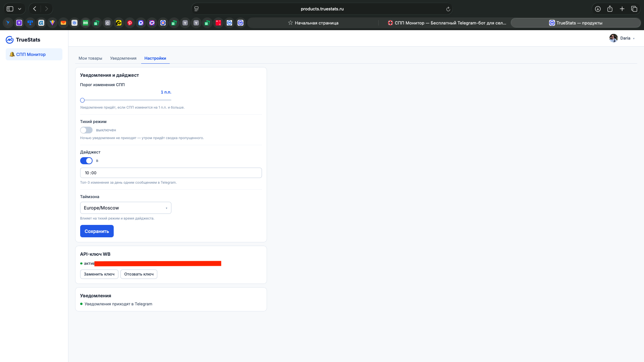Disable the Дайджест toggle switch
This screenshot has height=362, width=644.
click(x=86, y=161)
